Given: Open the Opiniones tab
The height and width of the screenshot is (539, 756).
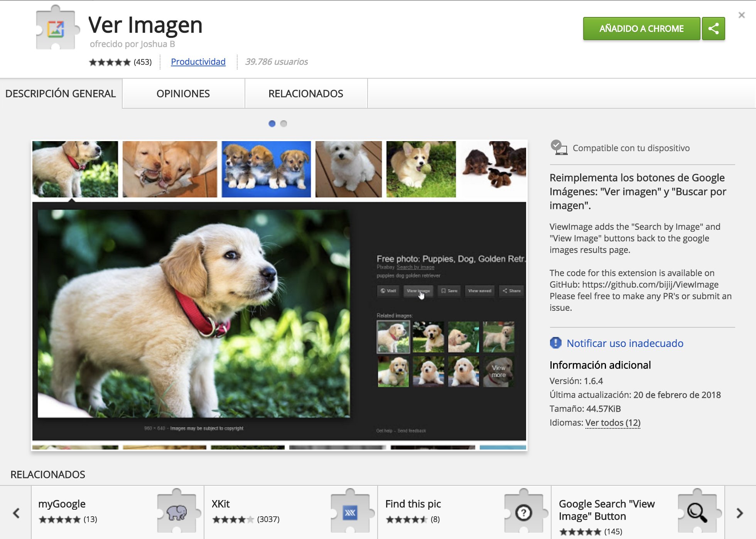Looking at the screenshot, I should (183, 94).
